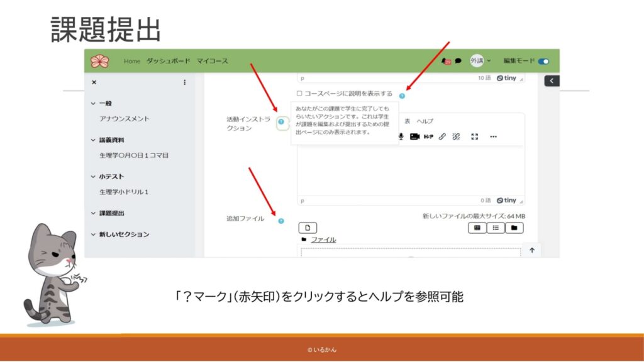
Task: Check コースページに説明を表示する checkbox
Action: [x=299, y=94]
